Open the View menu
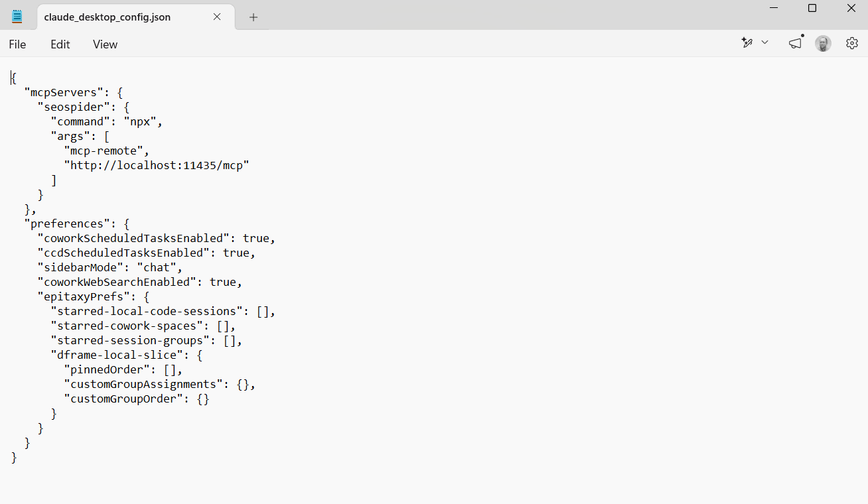This screenshot has width=868, height=504. [105, 44]
